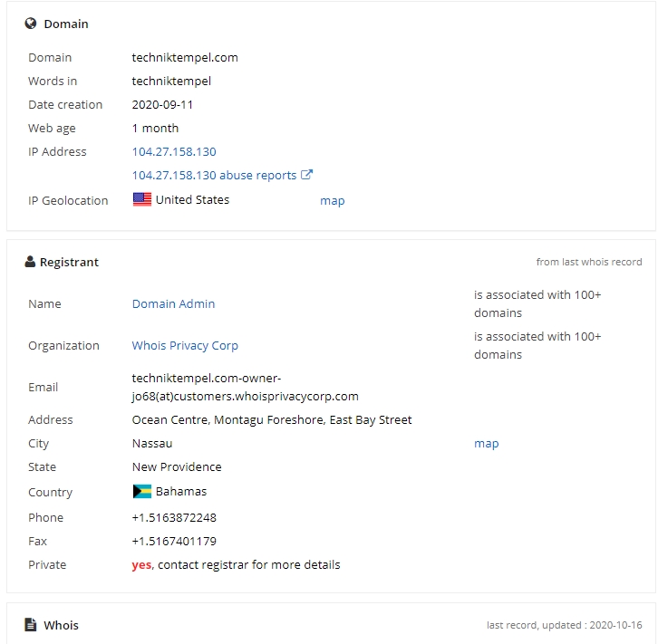Click the phone number +1.5163872248
Screen dimensions: 658x644
click(174, 518)
